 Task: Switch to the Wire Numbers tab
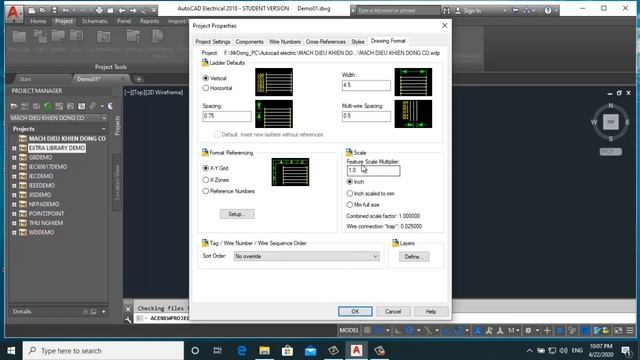tap(284, 42)
